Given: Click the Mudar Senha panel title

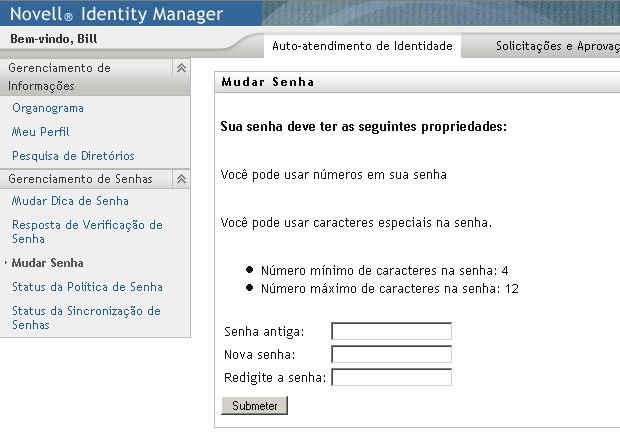Looking at the screenshot, I should click(x=263, y=82).
